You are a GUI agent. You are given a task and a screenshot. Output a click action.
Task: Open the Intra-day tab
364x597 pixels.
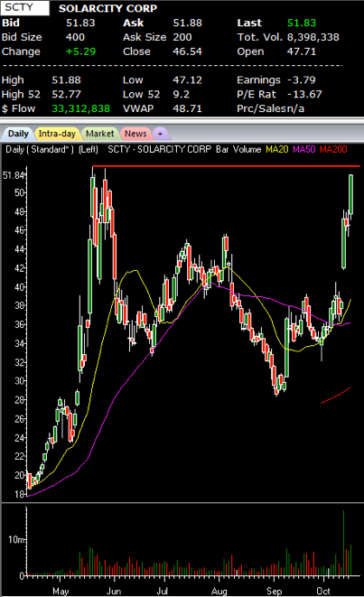[57, 134]
